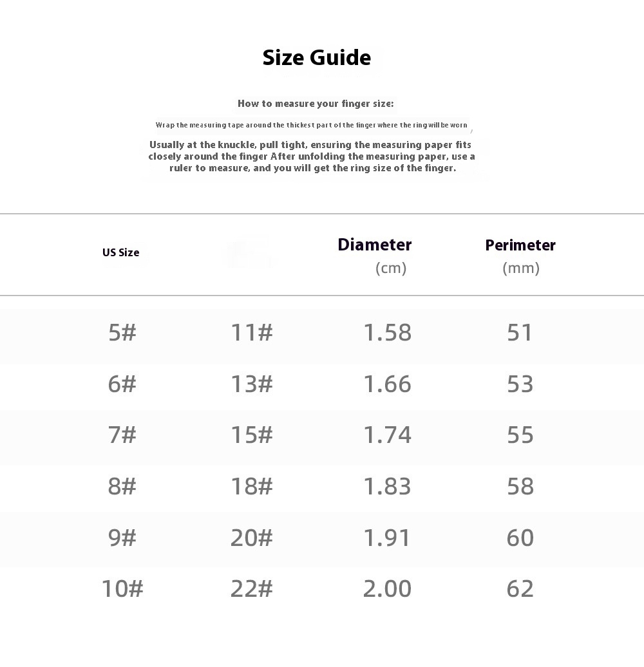644x667 pixels.
Task: Click the 11# size value
Action: pyautogui.click(x=252, y=333)
